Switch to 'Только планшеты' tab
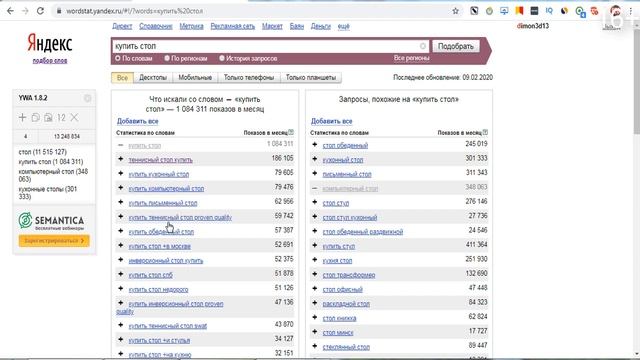Screen dimensions: 640x360 pyautogui.click(x=311, y=78)
